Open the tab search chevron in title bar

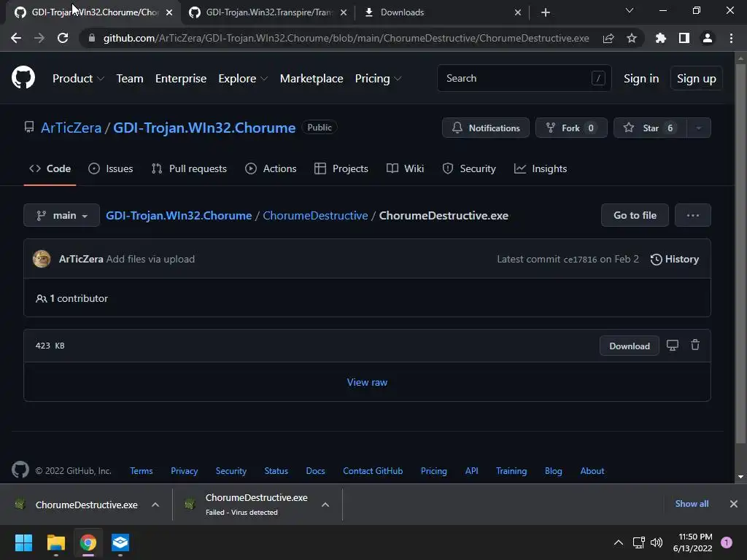coord(630,10)
